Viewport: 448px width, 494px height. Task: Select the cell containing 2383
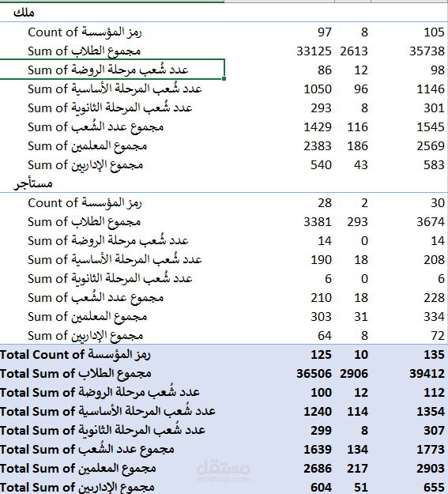(318, 146)
